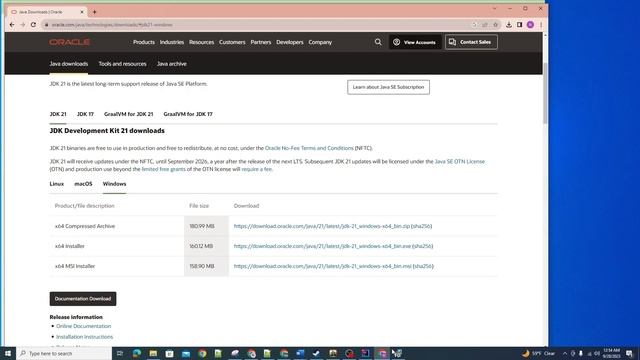Close the Java Downloads browser tab
The height and width of the screenshot is (360, 640).
tap(82, 12)
